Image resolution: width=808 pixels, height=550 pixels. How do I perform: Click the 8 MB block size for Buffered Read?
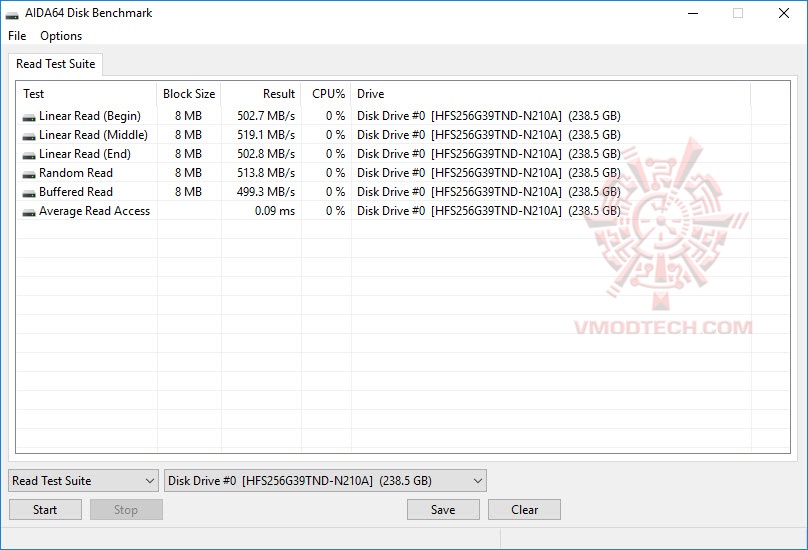188,192
